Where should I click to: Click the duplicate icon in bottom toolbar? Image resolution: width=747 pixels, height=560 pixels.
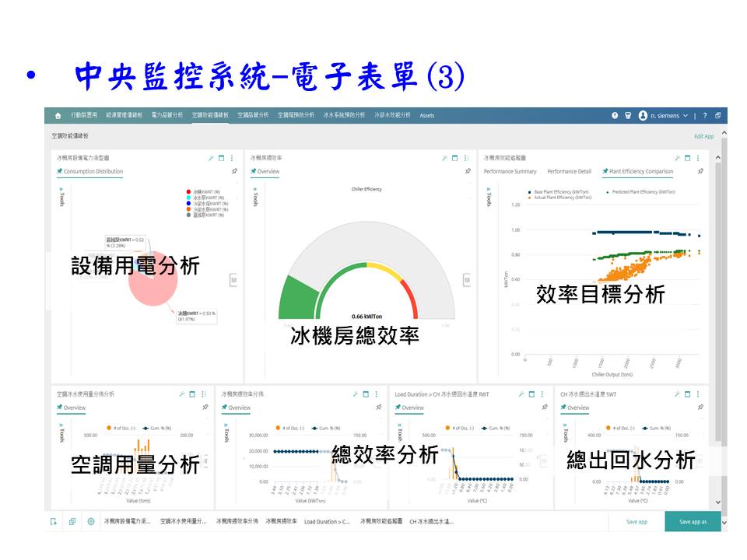click(x=72, y=522)
